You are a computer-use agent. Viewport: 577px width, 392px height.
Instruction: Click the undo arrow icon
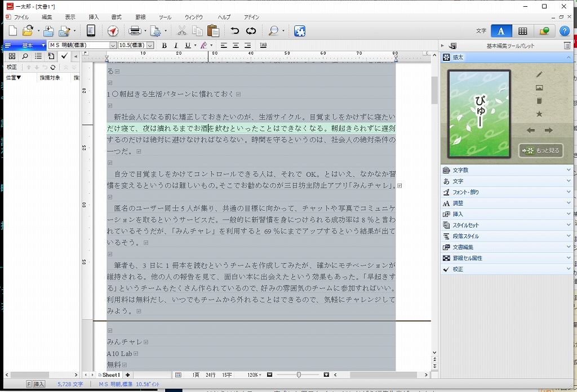[234, 31]
